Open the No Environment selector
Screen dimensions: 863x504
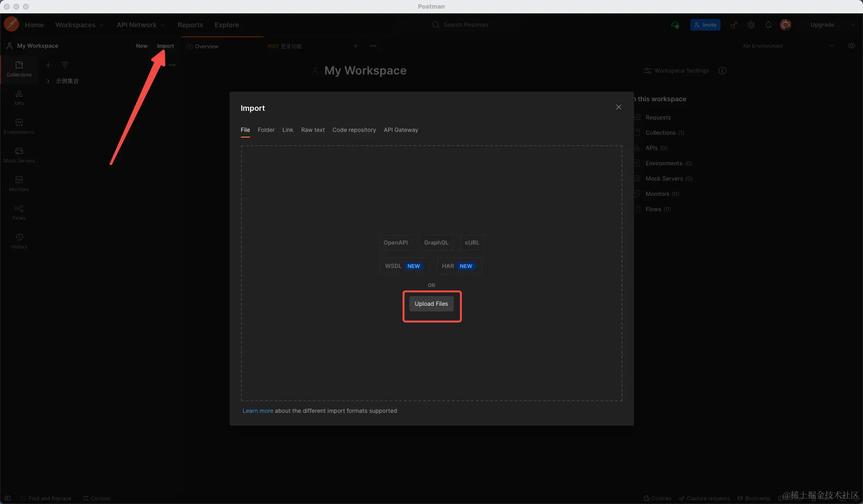coord(788,46)
